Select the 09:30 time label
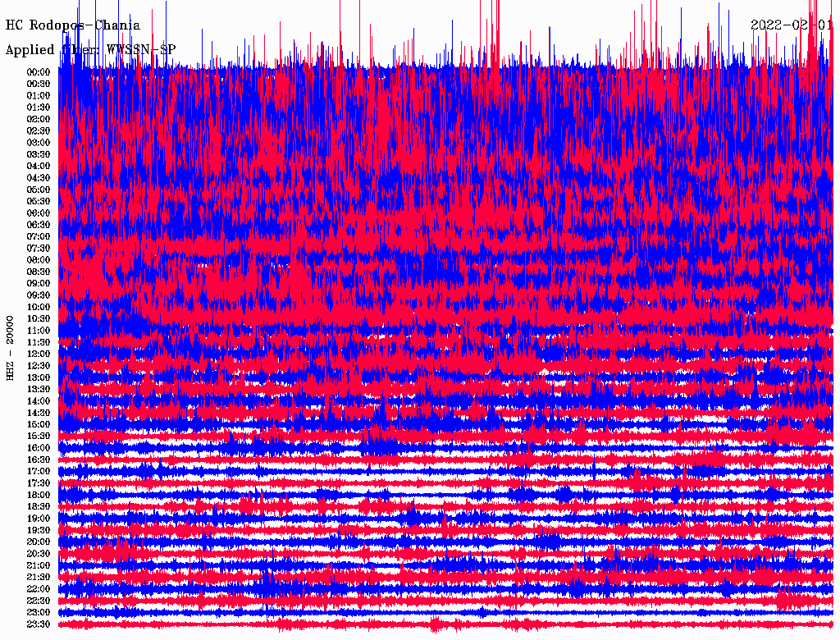This screenshot has height=640, width=840. [x=39, y=295]
